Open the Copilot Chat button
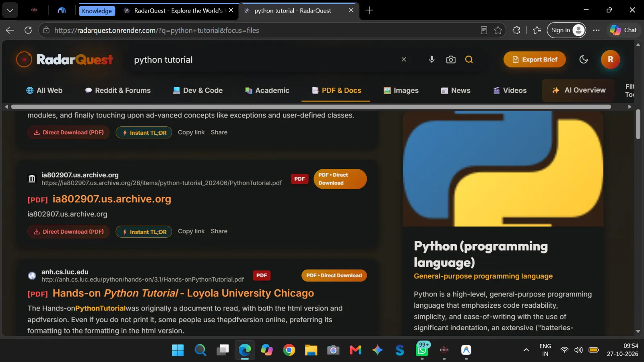The image size is (644, 362). coord(623,30)
